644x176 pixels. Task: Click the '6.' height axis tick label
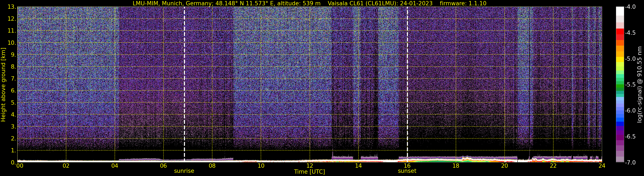[x=13, y=91]
